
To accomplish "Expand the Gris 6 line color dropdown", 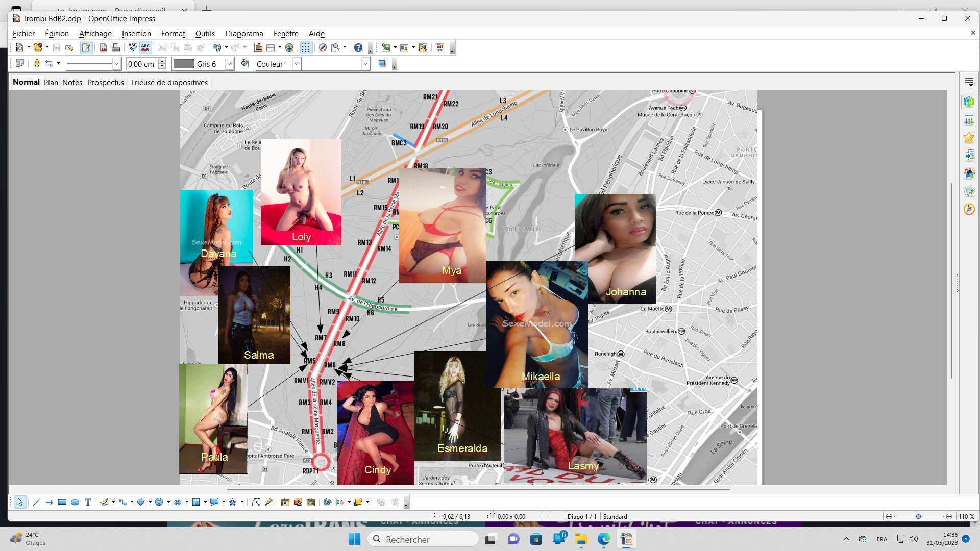I will [229, 64].
